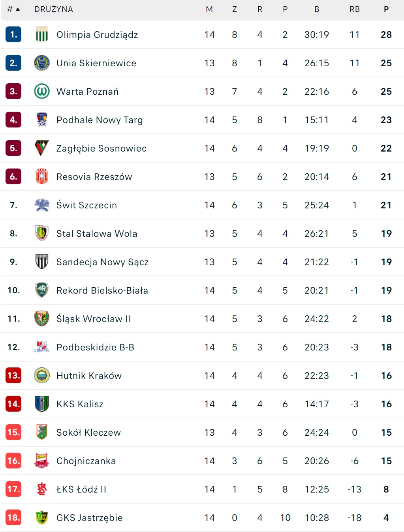Sort table by the # position column

[13, 9]
